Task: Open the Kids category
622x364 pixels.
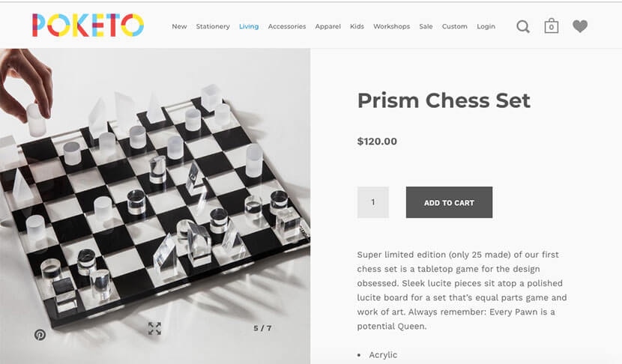Action: pos(357,26)
